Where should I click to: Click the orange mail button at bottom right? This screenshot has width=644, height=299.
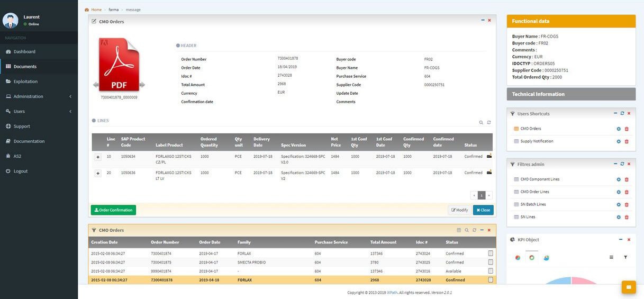point(629,287)
